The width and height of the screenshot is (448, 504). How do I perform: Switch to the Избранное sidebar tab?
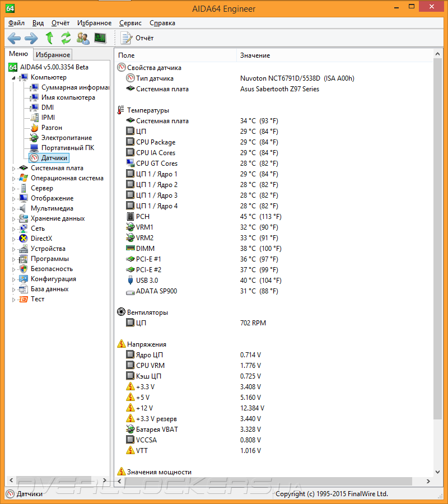point(53,55)
